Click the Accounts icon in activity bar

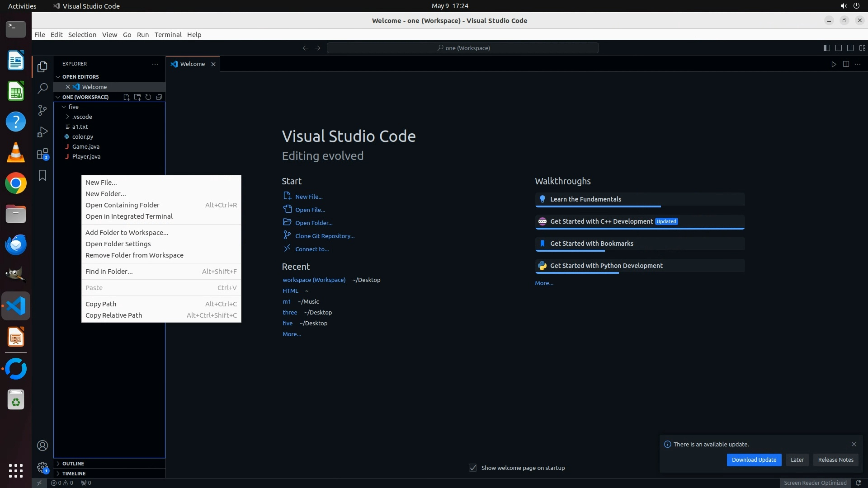click(42, 446)
